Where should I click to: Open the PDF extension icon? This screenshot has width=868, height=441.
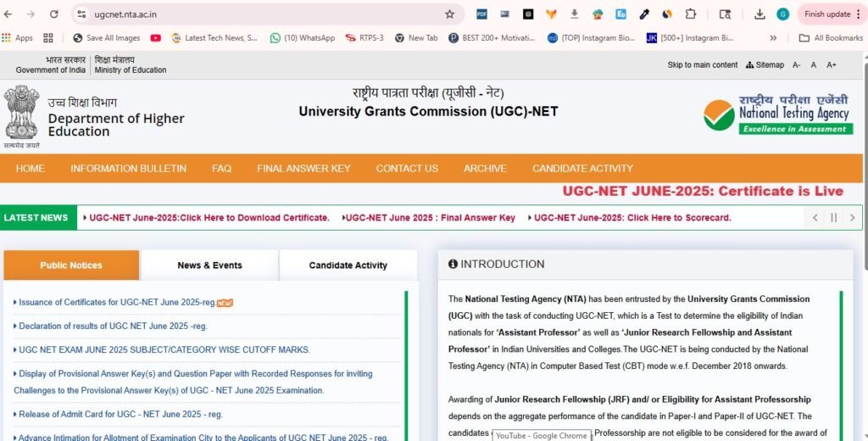[481, 14]
